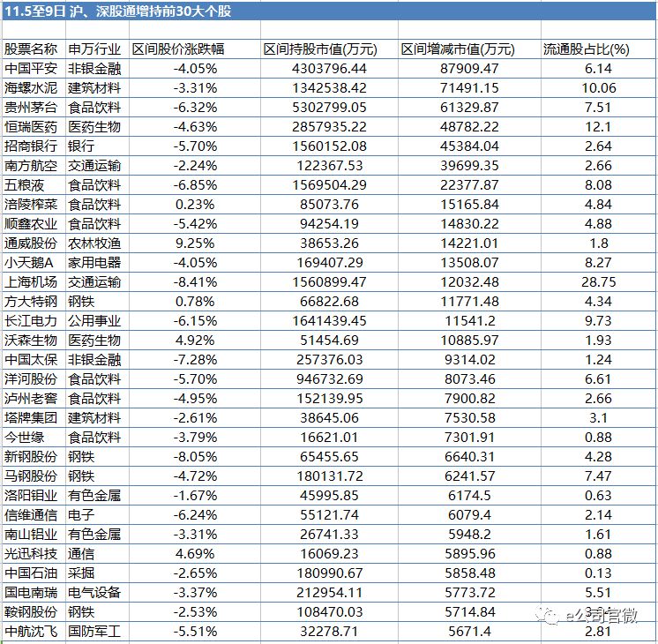The height and width of the screenshot is (644, 658).
Task: Click the 9.25% change for 通威股份
Action: point(195,243)
